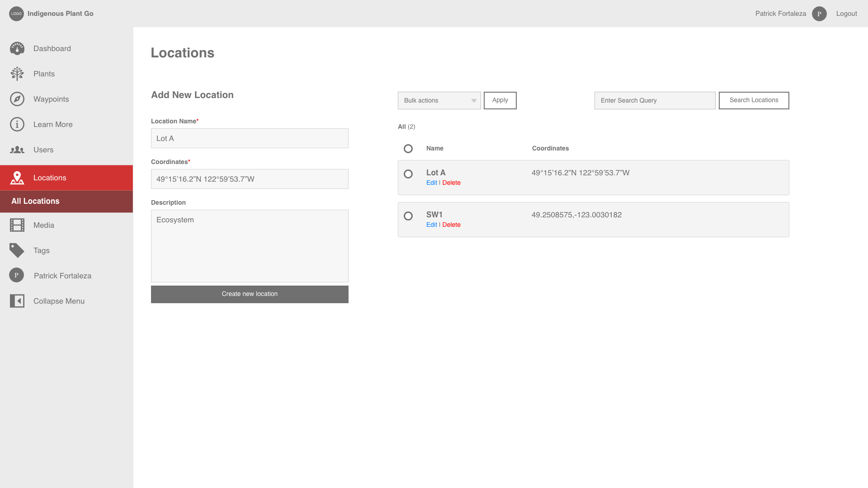868x488 pixels.
Task: Click the Media film strip icon
Action: click(17, 225)
